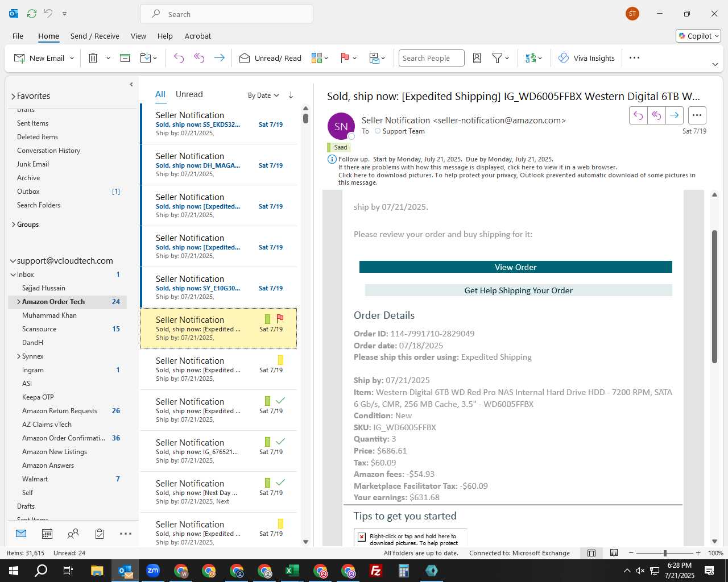Click Forward in reading pane header

675,115
